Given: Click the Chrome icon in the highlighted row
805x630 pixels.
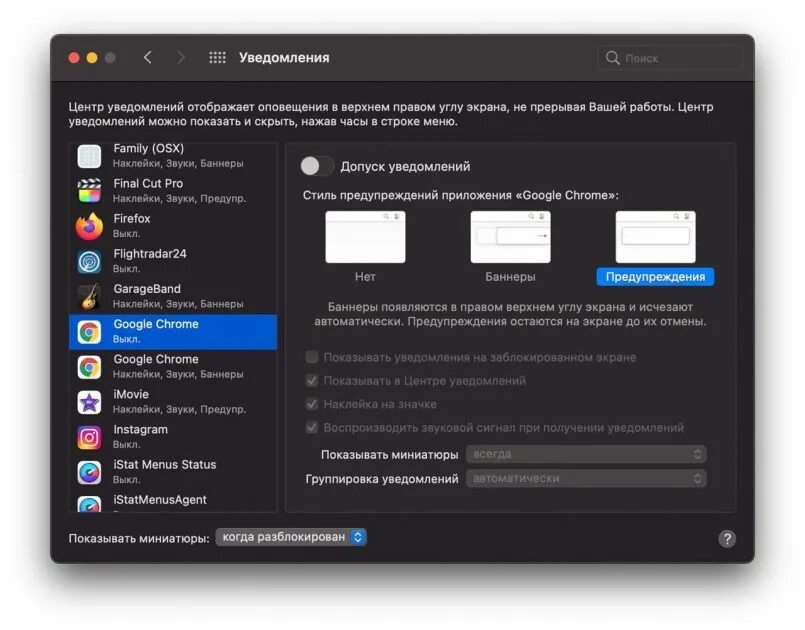Looking at the screenshot, I should coord(89,332).
